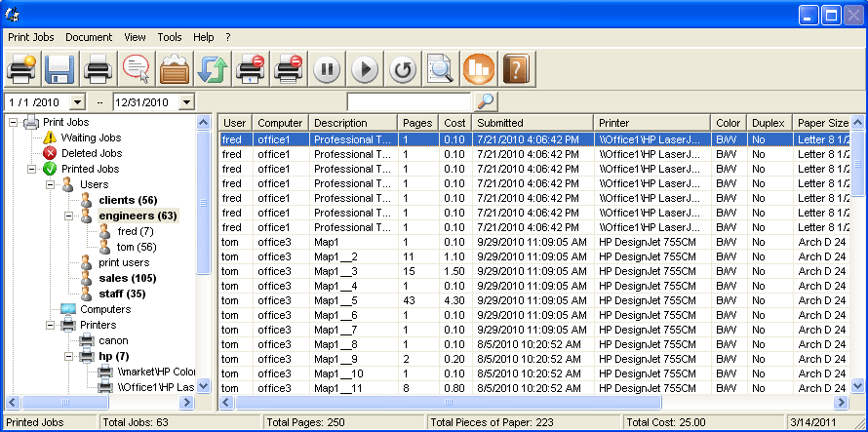The height and width of the screenshot is (432, 868).
Task: Collapse the Printers tree node
Action: 51,325
